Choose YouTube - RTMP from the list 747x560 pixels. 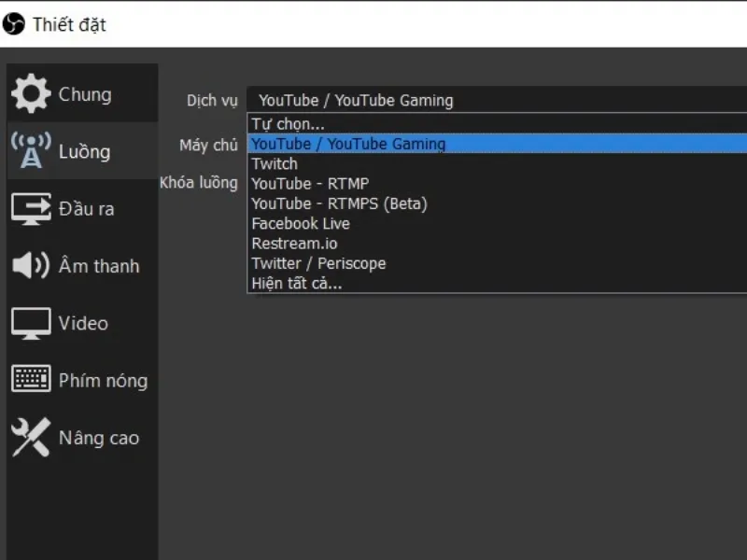(x=309, y=184)
